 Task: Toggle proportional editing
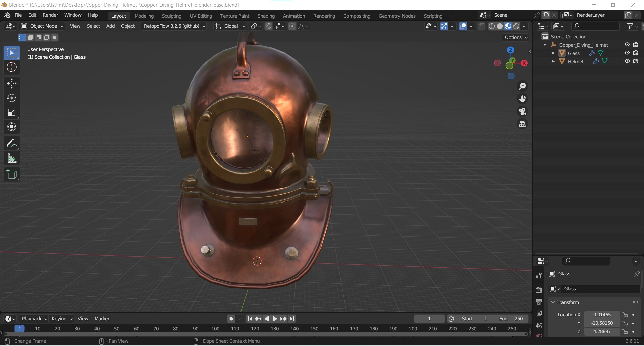coord(292,26)
